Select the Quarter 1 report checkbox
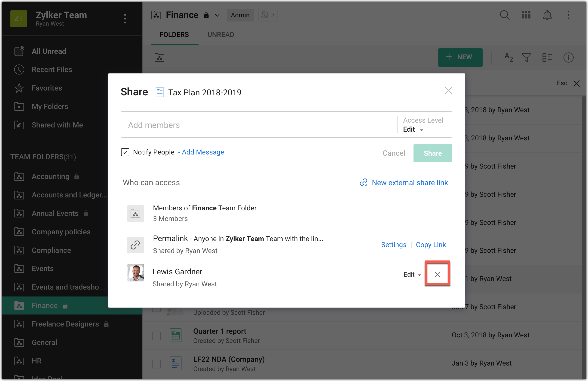Image resolution: width=588 pixels, height=381 pixels. [x=156, y=336]
